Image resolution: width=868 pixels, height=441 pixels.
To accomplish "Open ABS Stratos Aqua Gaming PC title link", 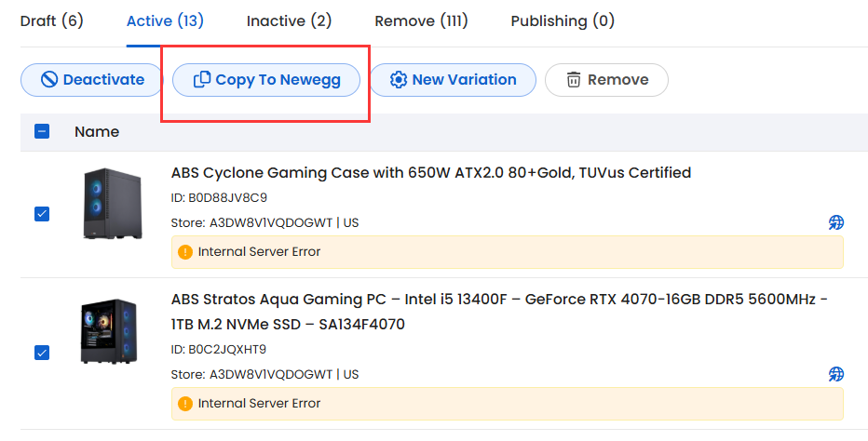I will point(499,312).
